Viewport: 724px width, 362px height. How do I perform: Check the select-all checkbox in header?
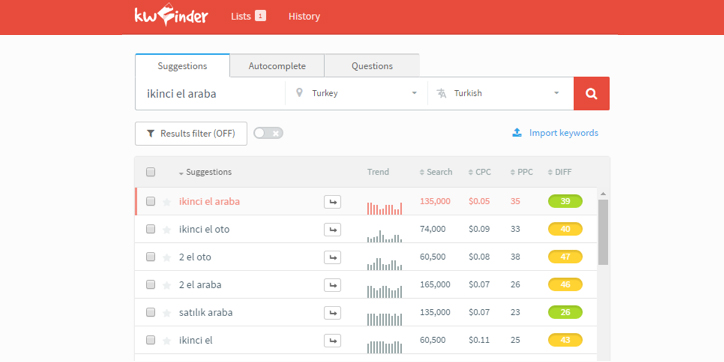click(x=151, y=172)
